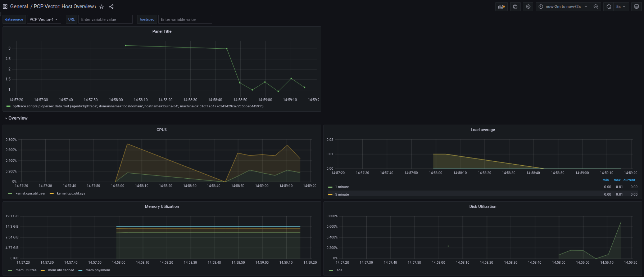Star the PCP Vector dashboard
The height and width of the screenshot is (277, 644).
pos(102,6)
